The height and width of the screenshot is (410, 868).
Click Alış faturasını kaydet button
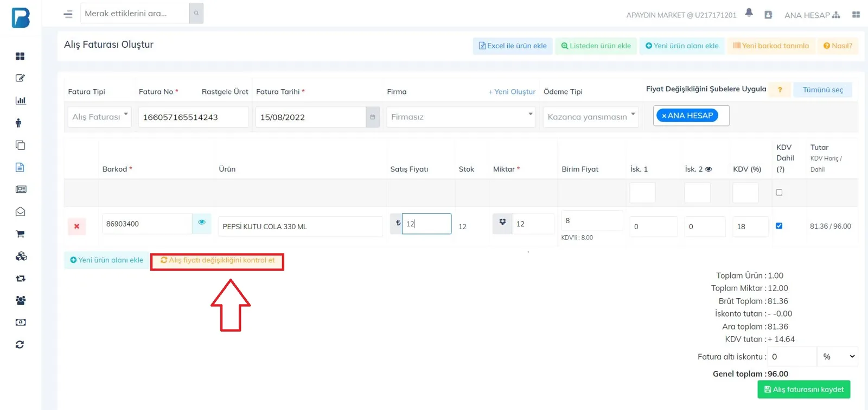pyautogui.click(x=804, y=389)
